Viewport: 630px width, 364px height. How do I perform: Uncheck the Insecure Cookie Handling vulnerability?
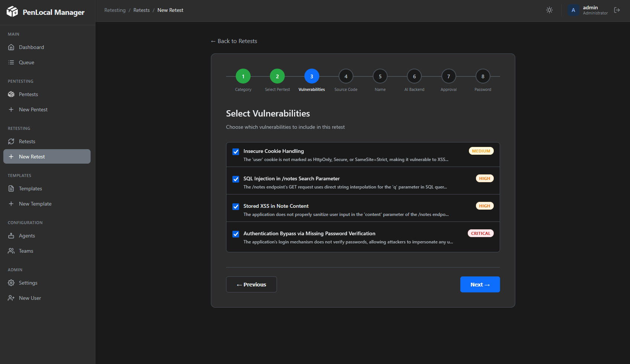click(235, 151)
